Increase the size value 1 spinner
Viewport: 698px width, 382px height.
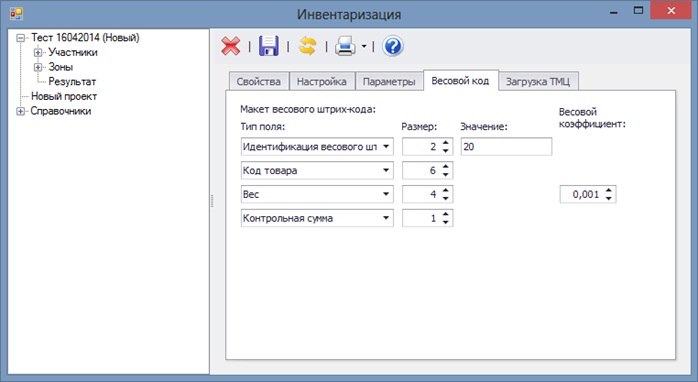pyautogui.click(x=446, y=215)
